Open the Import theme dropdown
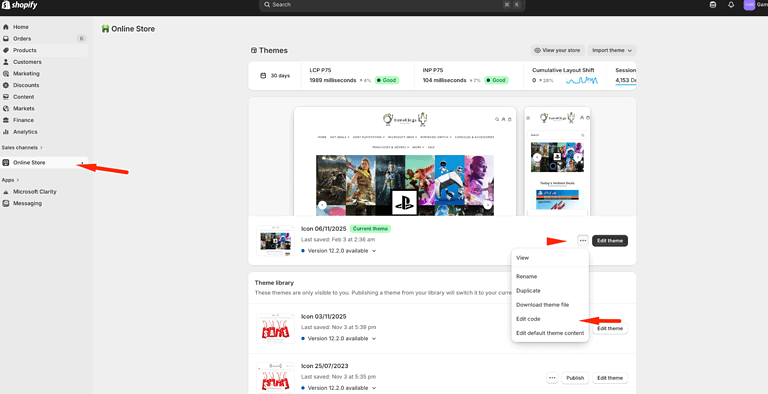The image size is (768, 394). 612,50
